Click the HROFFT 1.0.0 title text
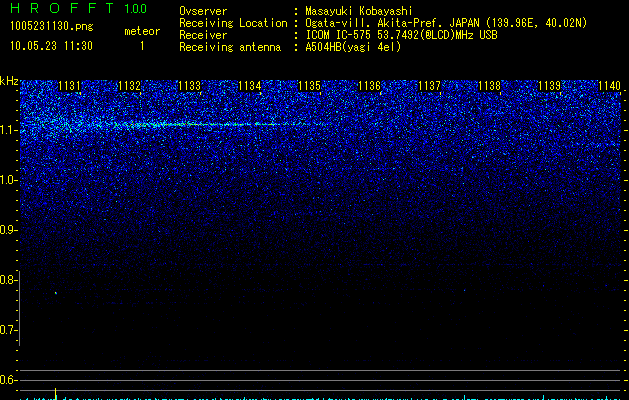The height and width of the screenshot is (400, 629). coord(79,8)
